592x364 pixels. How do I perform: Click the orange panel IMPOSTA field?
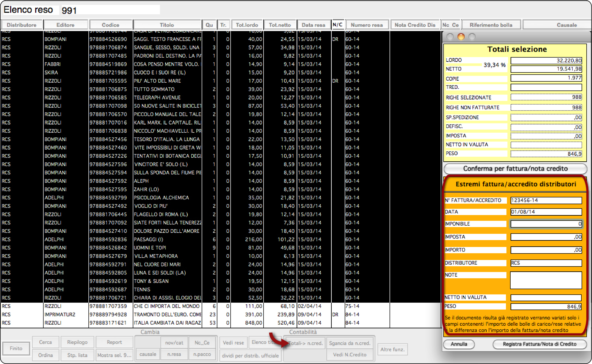point(546,237)
